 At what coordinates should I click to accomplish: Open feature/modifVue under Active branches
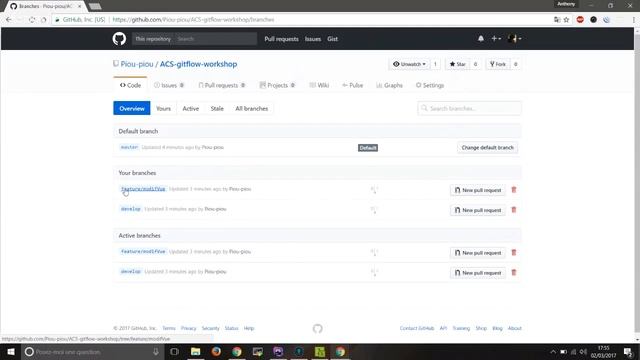click(143, 251)
